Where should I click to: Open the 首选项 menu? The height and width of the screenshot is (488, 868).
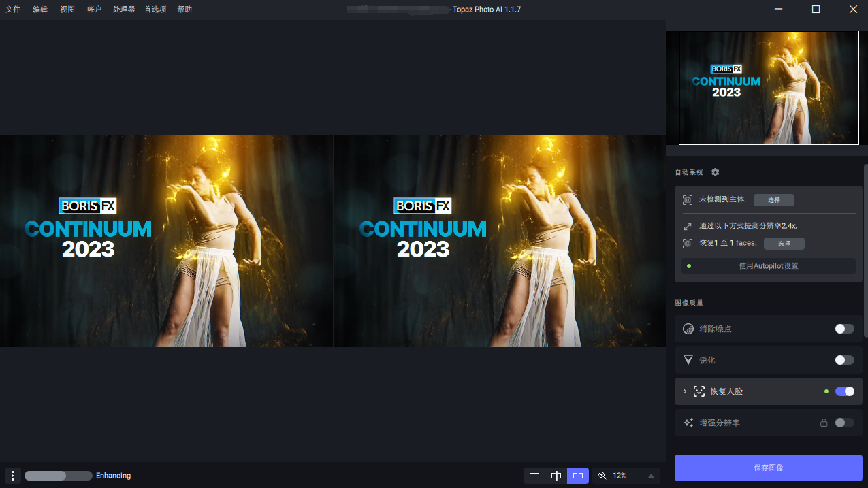click(155, 10)
